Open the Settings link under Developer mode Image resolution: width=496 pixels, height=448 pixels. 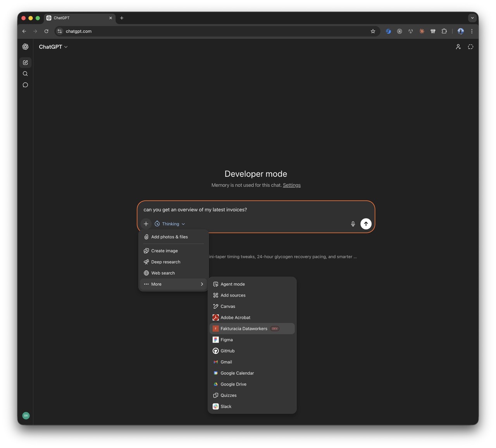pyautogui.click(x=291, y=185)
